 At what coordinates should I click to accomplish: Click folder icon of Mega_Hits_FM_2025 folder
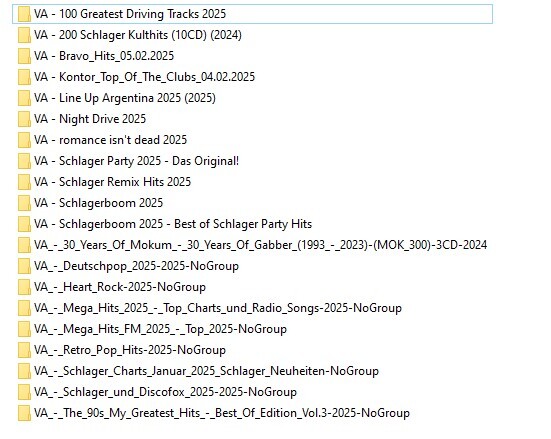coord(24,329)
